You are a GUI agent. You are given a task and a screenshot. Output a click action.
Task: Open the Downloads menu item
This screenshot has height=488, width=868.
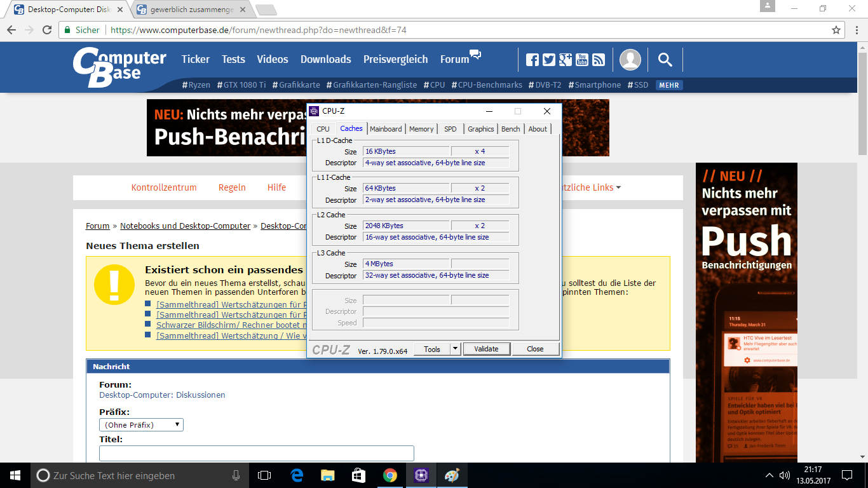click(326, 59)
